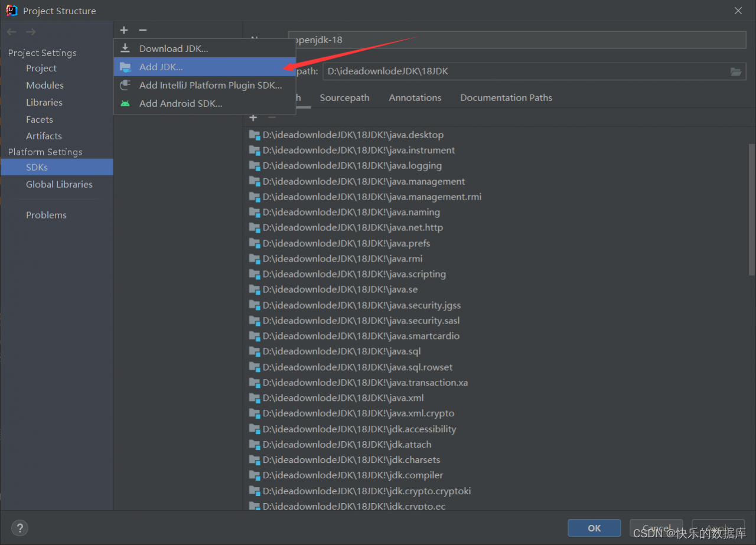Select the java.scripting classpath row
Screen dimensions: 756x545
[x=496, y=274]
